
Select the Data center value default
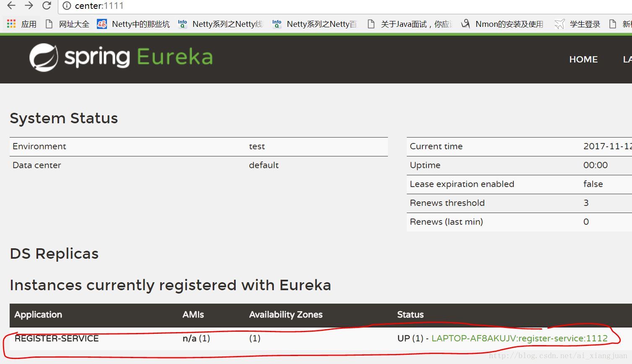[263, 165]
